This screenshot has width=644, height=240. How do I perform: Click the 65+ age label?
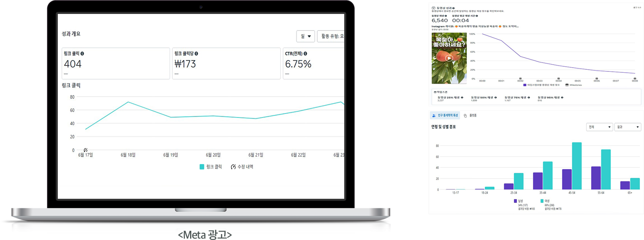630,193
